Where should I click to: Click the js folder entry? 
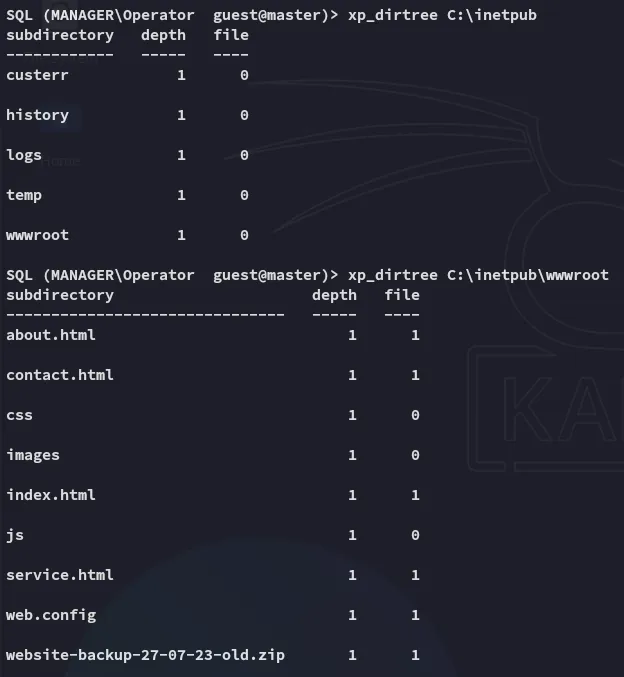[x=15, y=535]
